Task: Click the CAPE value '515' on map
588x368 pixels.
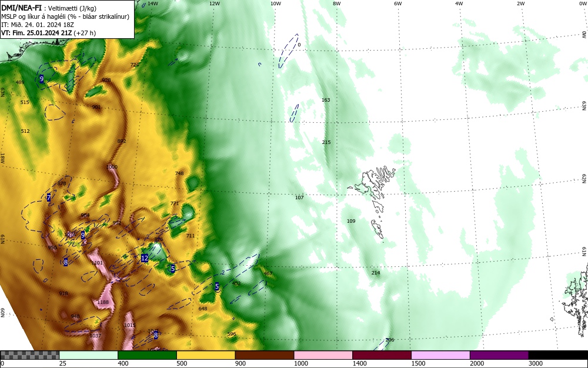Action: pos(25,102)
